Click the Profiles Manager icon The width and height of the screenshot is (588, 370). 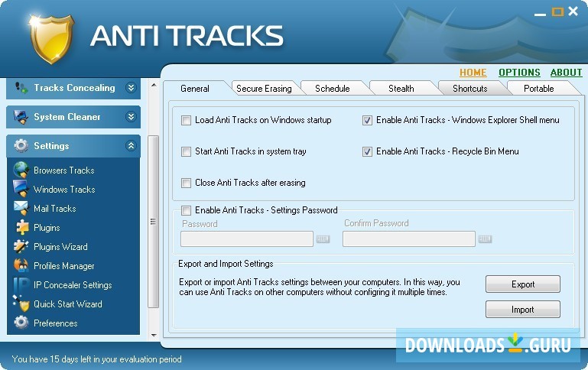pyautogui.click(x=21, y=265)
